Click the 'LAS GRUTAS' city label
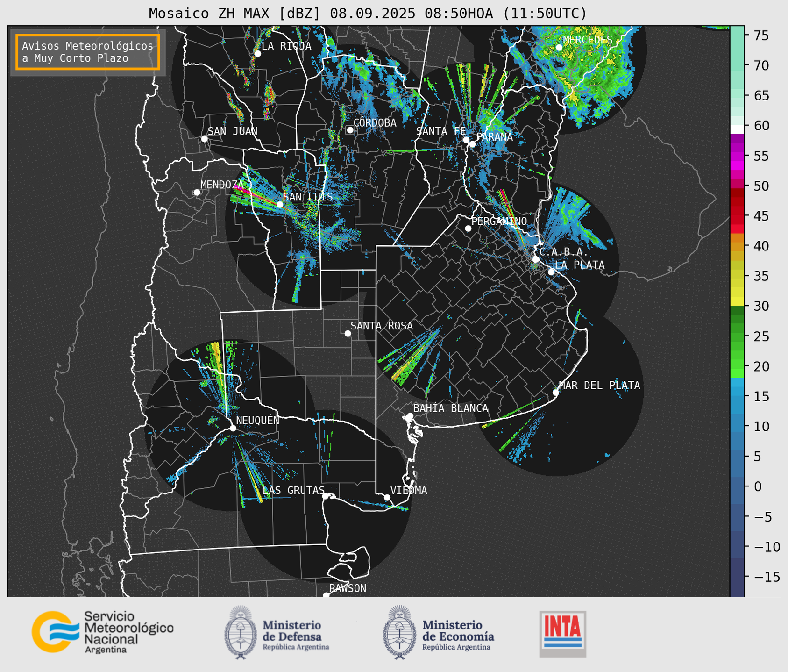The height and width of the screenshot is (672, 788). (293, 490)
